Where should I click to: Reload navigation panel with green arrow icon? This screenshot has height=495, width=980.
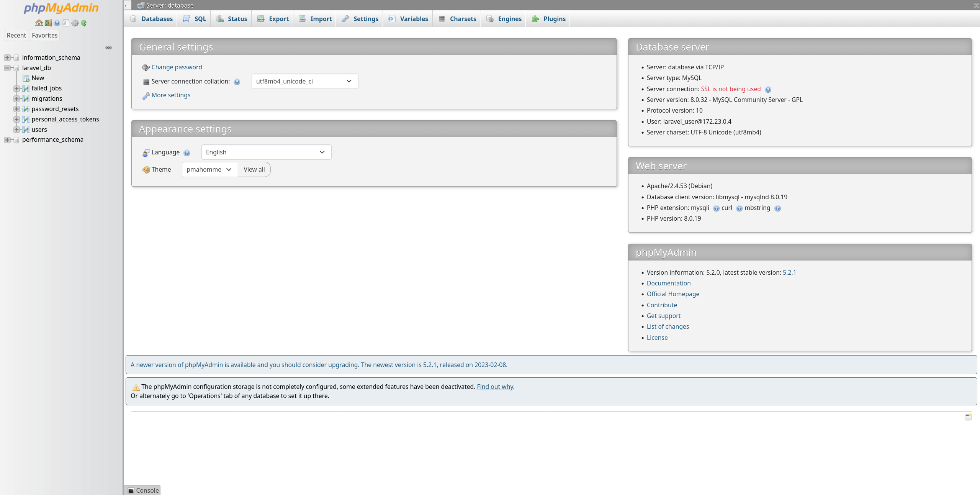[x=84, y=23]
